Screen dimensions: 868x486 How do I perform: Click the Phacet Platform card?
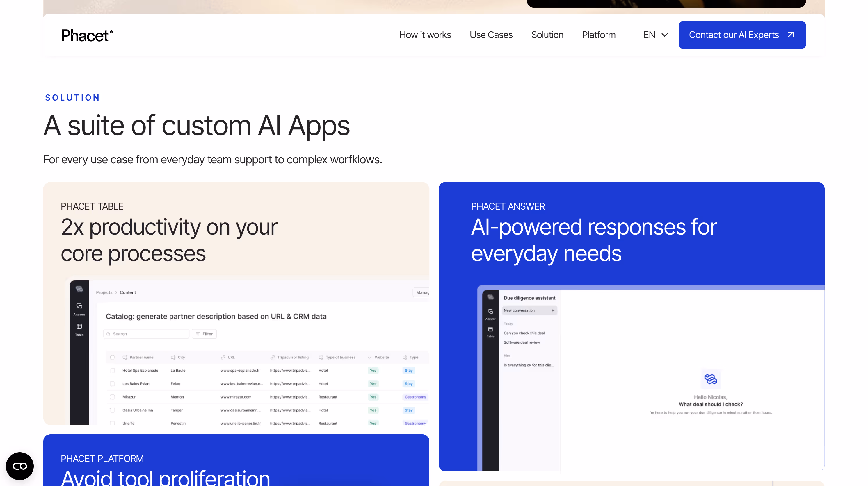coord(236,460)
